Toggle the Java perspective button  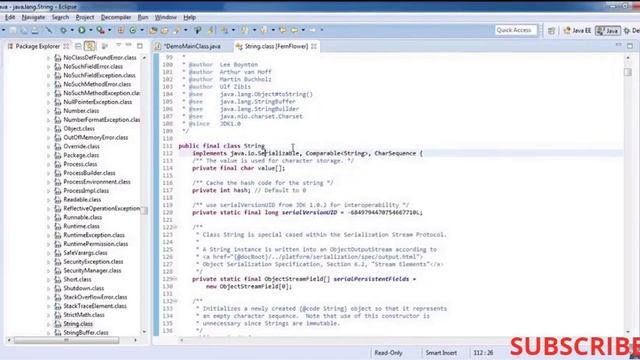(608, 31)
